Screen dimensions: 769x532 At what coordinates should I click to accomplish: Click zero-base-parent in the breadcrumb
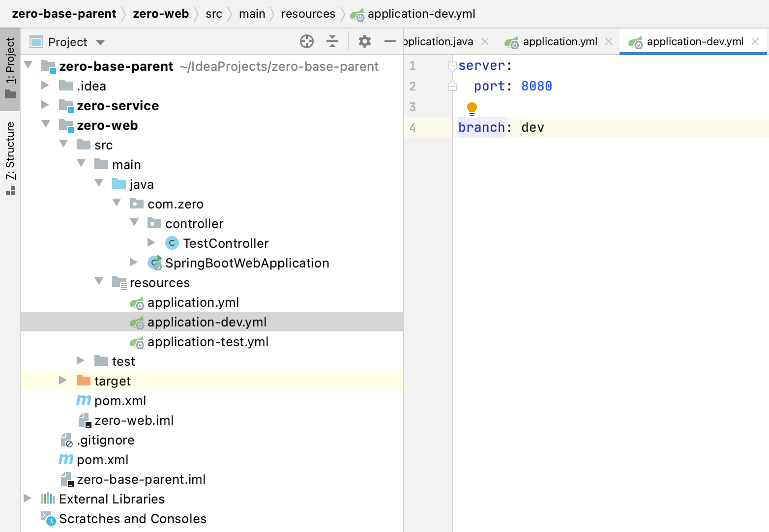coord(64,14)
